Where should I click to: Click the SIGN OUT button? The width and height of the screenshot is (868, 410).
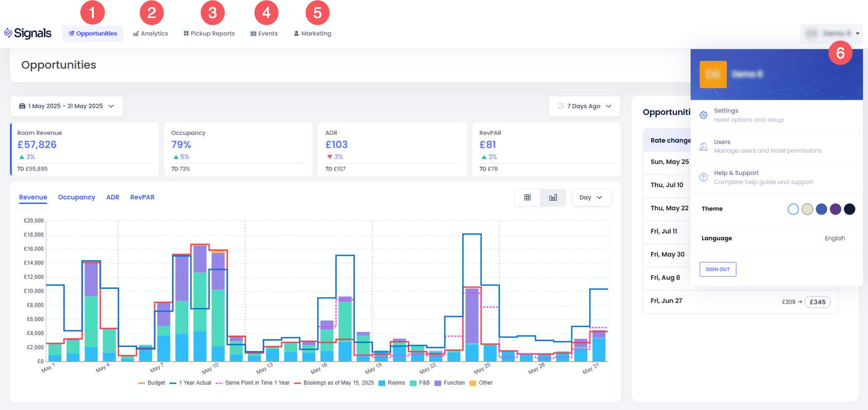718,269
